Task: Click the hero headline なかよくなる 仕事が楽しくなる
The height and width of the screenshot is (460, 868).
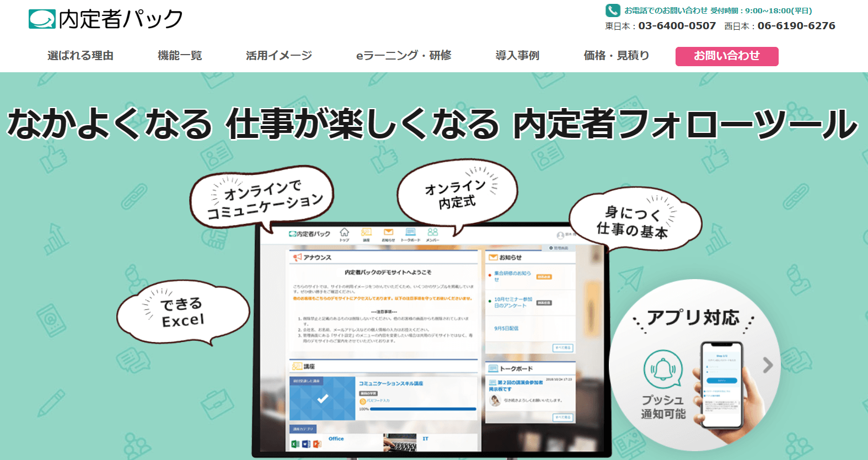Action: (253, 124)
